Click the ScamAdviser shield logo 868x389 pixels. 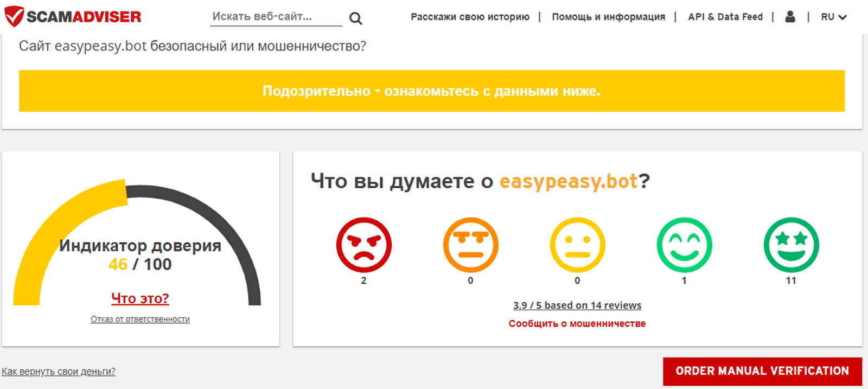point(14,16)
